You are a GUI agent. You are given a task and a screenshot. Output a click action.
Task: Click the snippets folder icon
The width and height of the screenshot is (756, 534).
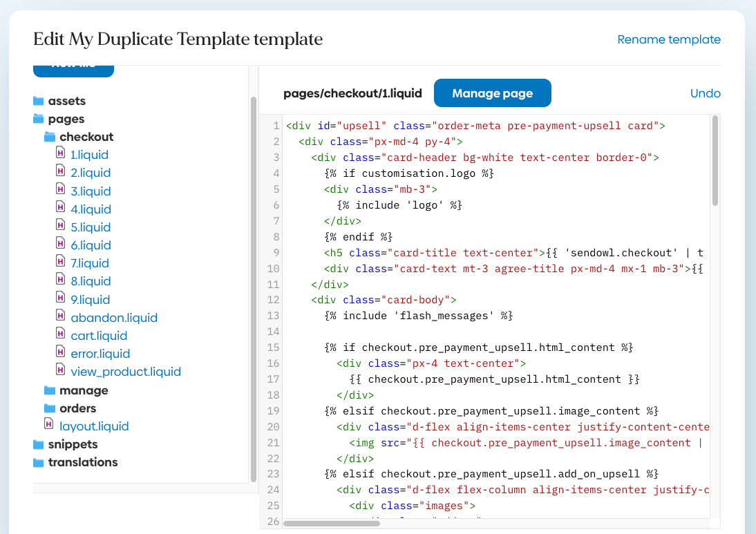(x=38, y=444)
